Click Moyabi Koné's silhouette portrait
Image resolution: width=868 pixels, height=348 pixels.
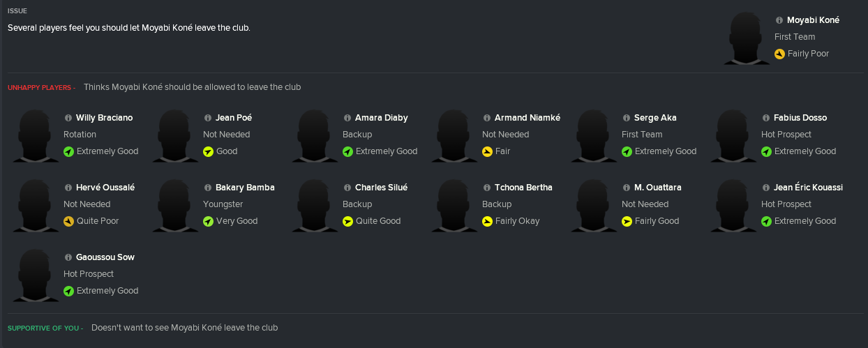point(747,38)
